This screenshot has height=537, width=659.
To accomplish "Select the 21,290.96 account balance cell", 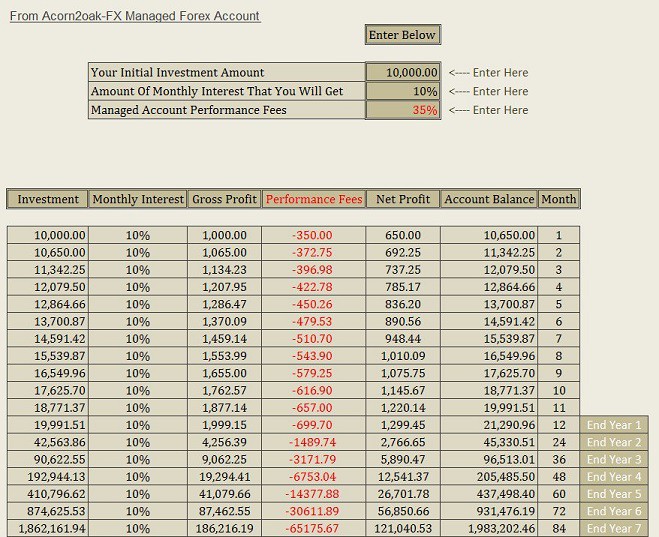I will pos(489,425).
